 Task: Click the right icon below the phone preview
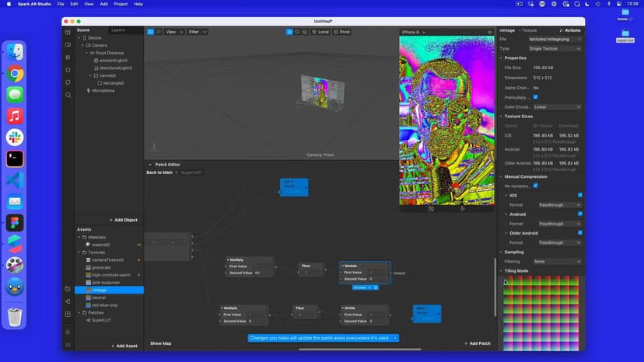[x=463, y=209]
